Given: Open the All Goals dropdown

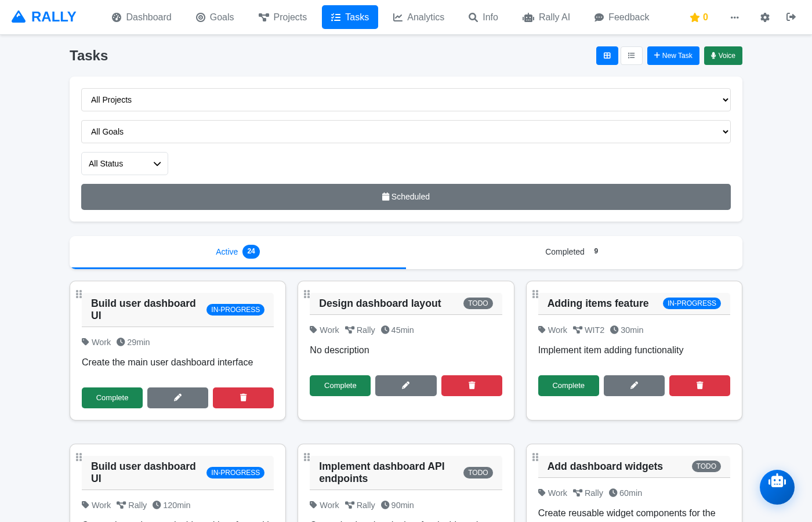Looking at the screenshot, I should [405, 132].
